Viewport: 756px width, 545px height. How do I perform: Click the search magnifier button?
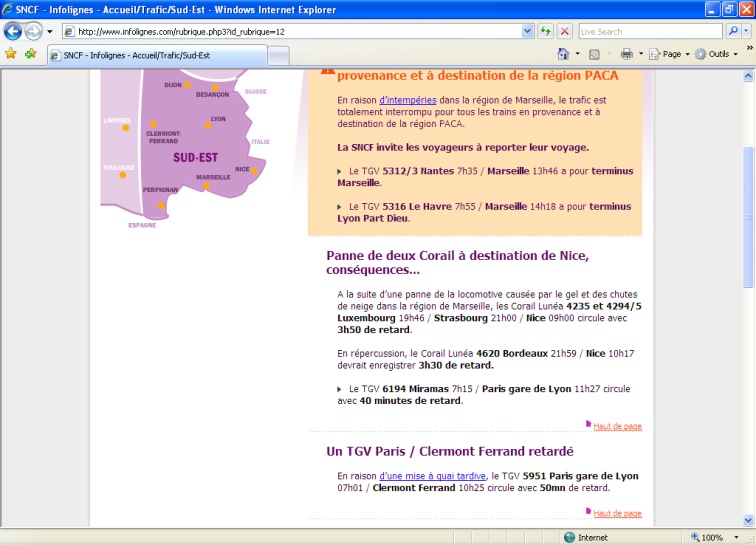pos(733,31)
